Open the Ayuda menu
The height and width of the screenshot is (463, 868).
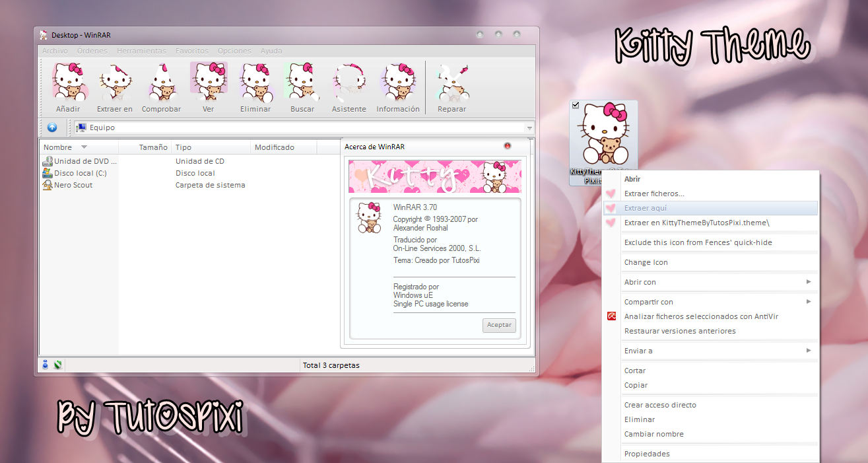(x=271, y=51)
